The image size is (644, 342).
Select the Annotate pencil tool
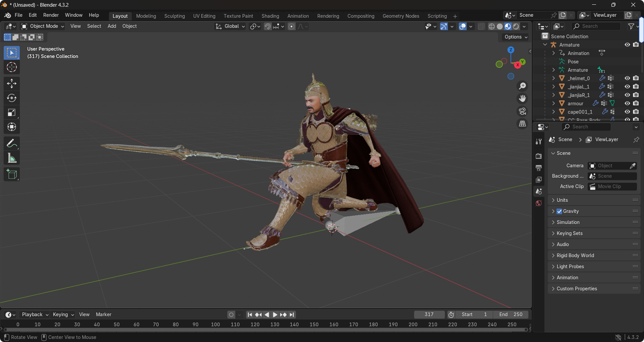click(x=12, y=143)
